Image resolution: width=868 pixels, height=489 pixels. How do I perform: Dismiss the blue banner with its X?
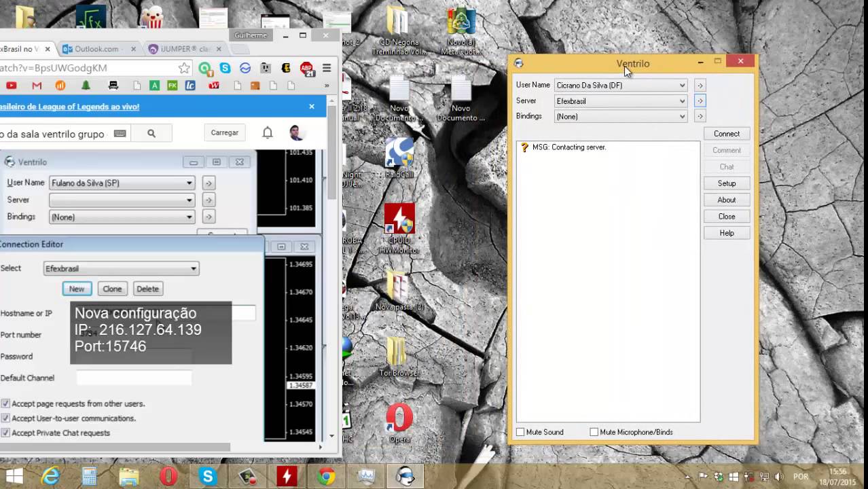click(312, 107)
